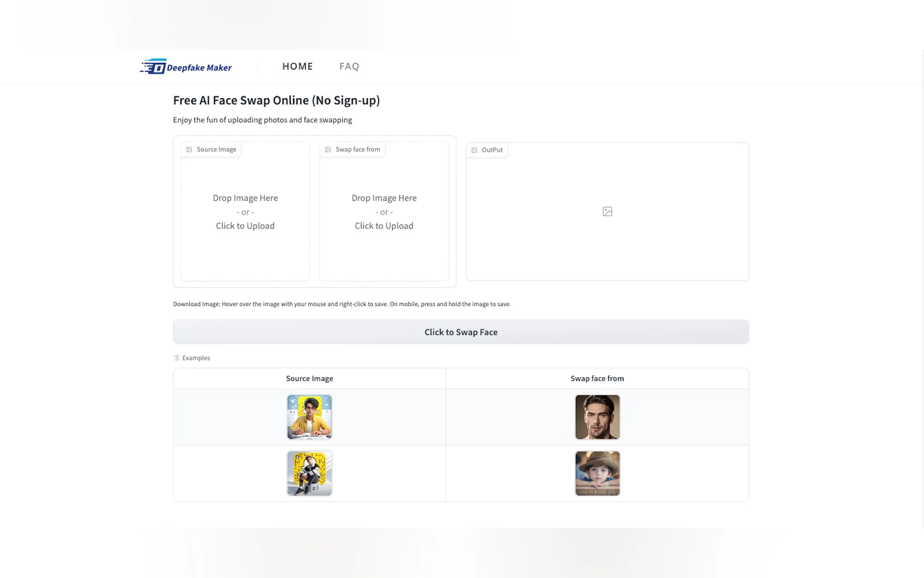
Task: Click the Source Image column header in Examples
Action: click(x=310, y=378)
